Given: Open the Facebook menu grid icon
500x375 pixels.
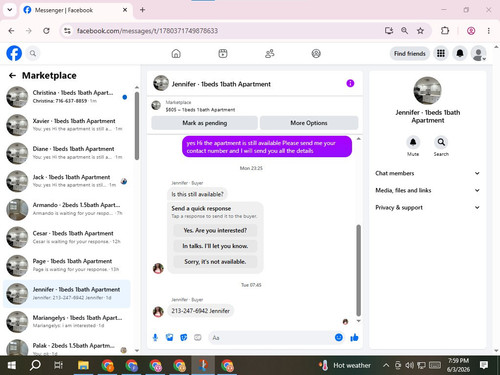Looking at the screenshot, I should (x=441, y=53).
